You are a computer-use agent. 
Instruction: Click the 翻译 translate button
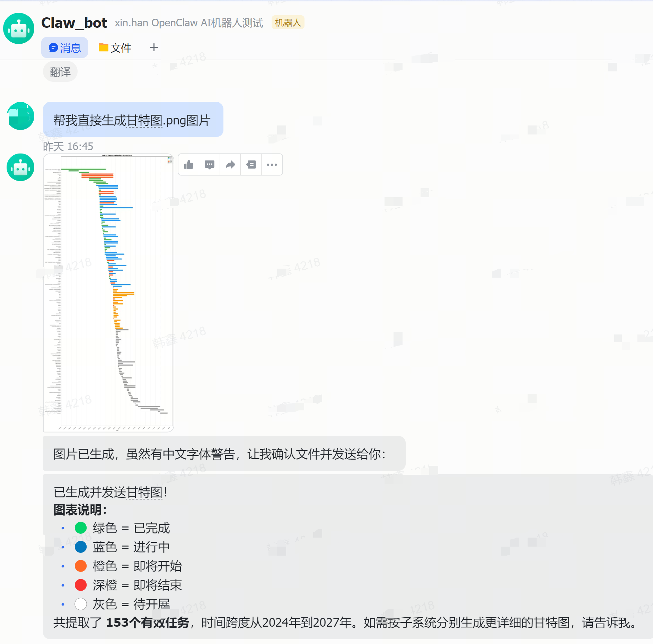point(60,71)
